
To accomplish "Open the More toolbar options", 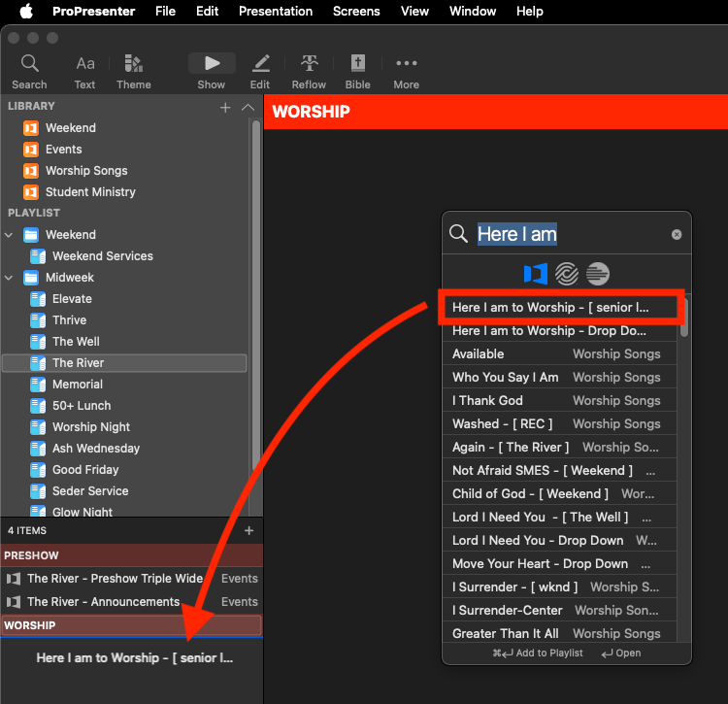I will [407, 72].
